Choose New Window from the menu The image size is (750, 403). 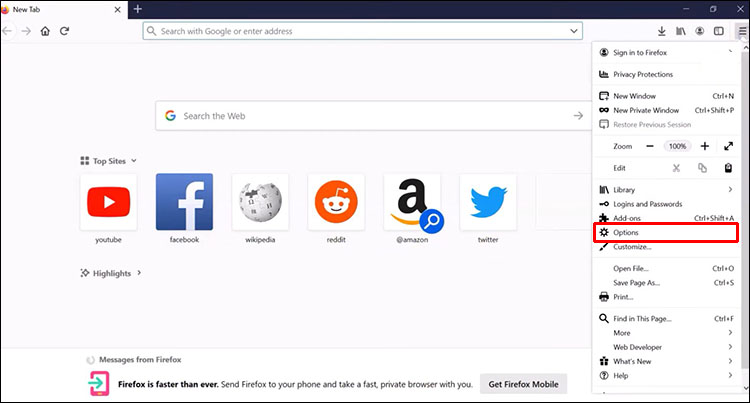pos(666,96)
